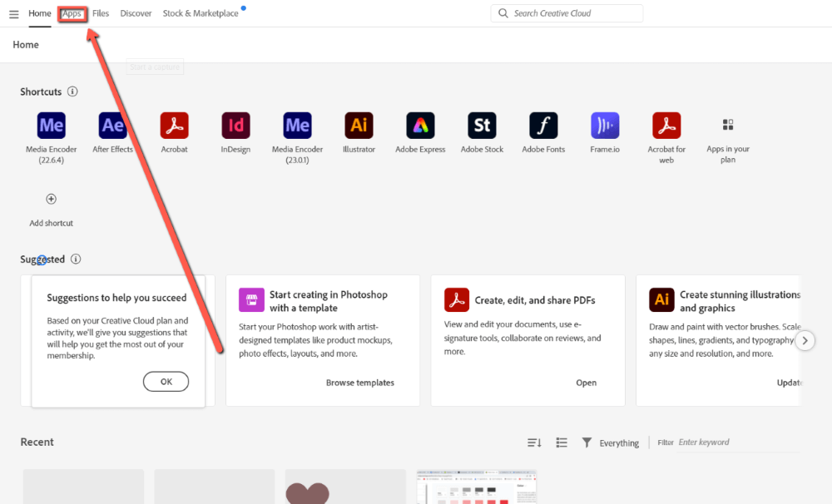Launch After Effects shortcut

point(113,126)
